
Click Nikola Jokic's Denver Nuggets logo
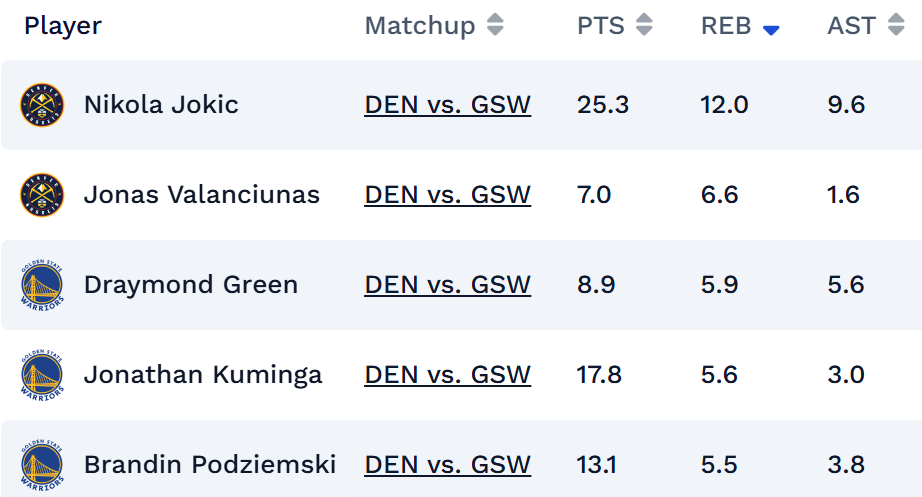(41, 105)
